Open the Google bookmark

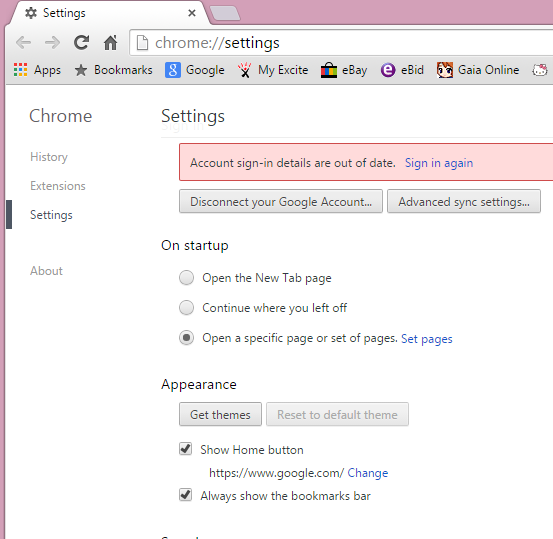pos(195,70)
